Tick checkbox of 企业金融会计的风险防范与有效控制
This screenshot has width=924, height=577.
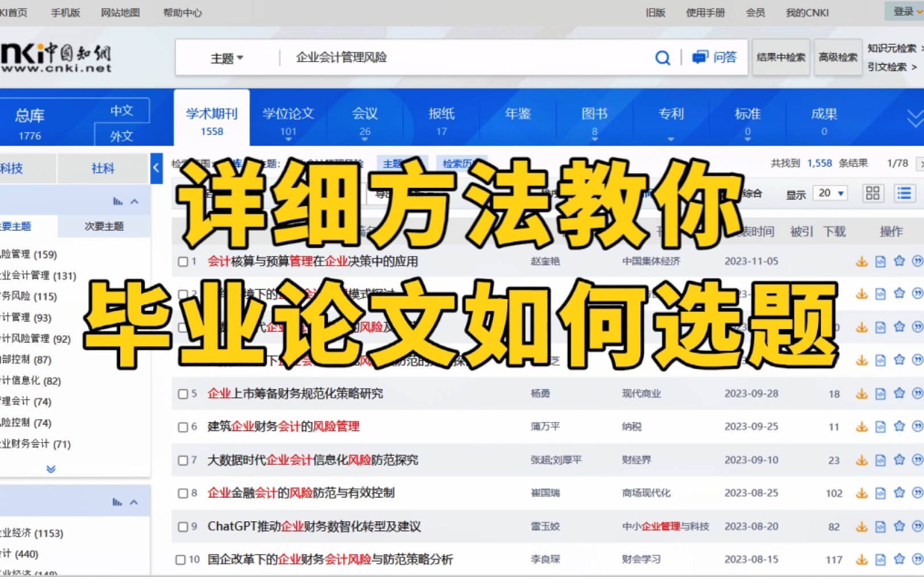coord(183,493)
